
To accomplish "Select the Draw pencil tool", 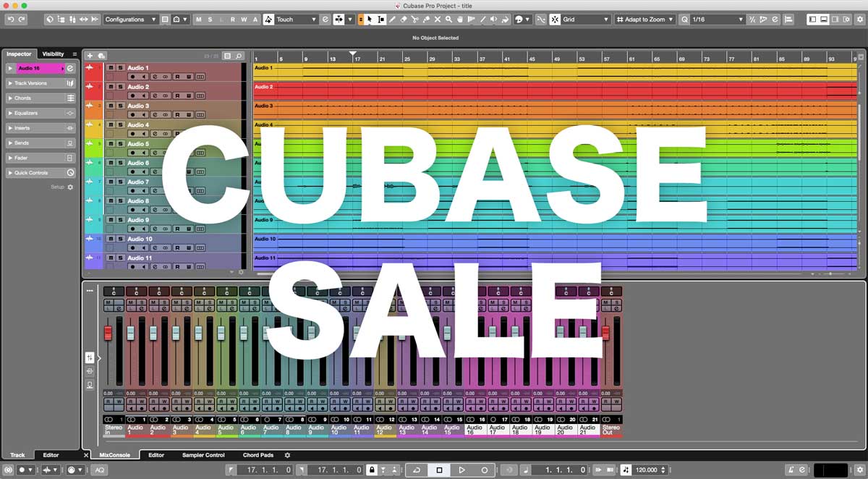I will [392, 20].
